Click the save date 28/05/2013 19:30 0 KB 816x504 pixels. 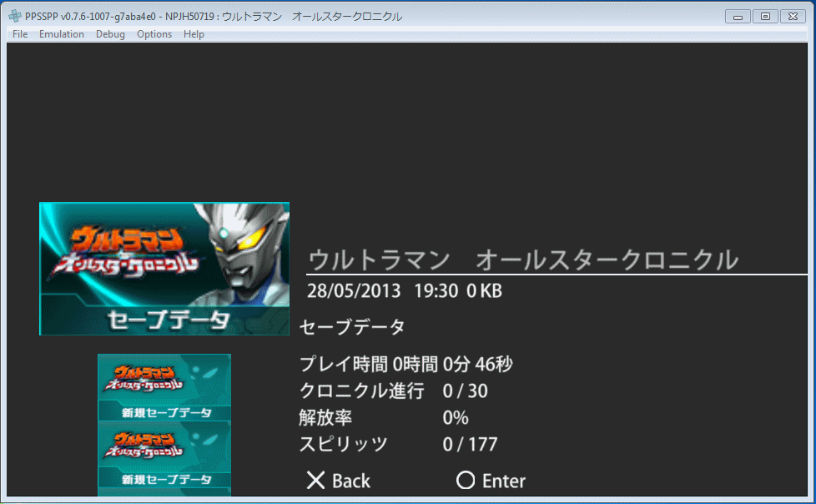(405, 291)
